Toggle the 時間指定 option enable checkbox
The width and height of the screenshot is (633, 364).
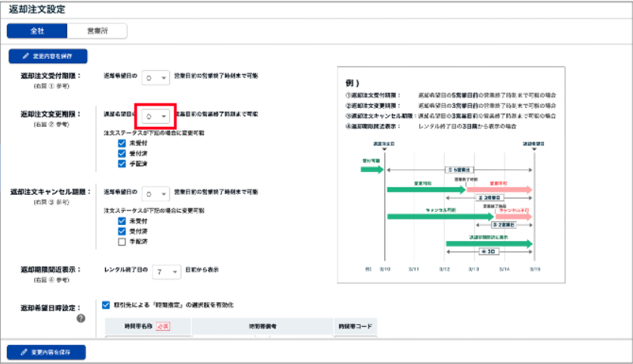click(x=107, y=305)
